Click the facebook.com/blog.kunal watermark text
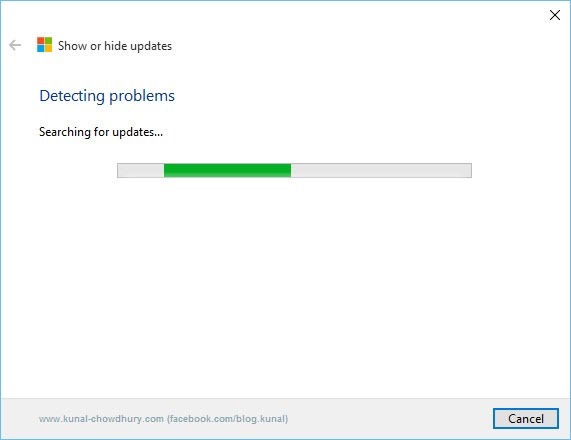 coord(228,419)
